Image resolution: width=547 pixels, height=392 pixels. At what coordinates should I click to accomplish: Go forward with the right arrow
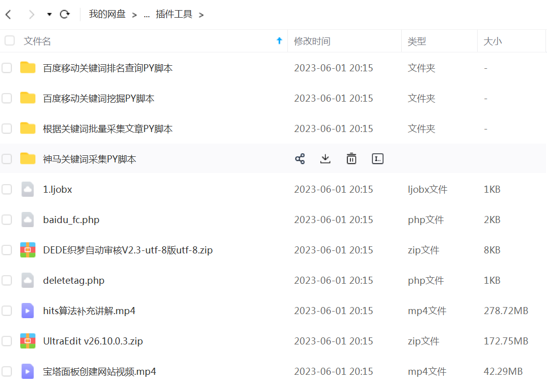coord(31,14)
